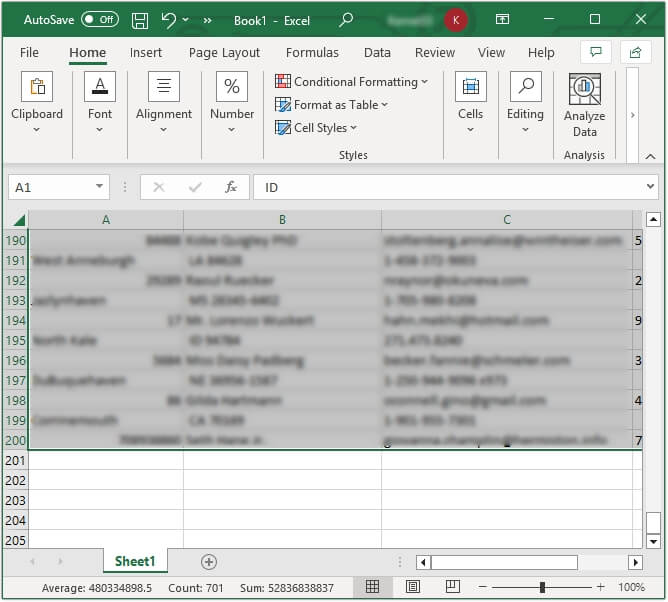Image resolution: width=668 pixels, height=602 pixels.
Task: Expand the Alignment group
Action: point(164,102)
